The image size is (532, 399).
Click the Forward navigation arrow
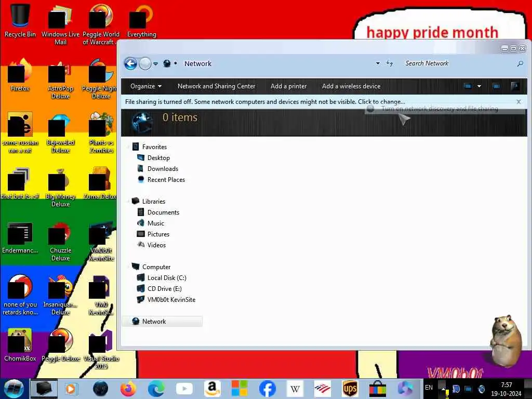145,63
